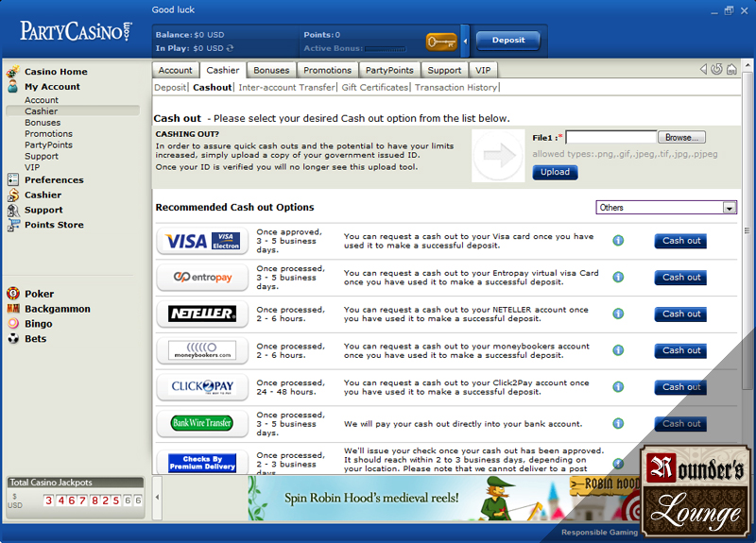This screenshot has width=756, height=543.
Task: Open the Others country dropdown
Action: [666, 208]
